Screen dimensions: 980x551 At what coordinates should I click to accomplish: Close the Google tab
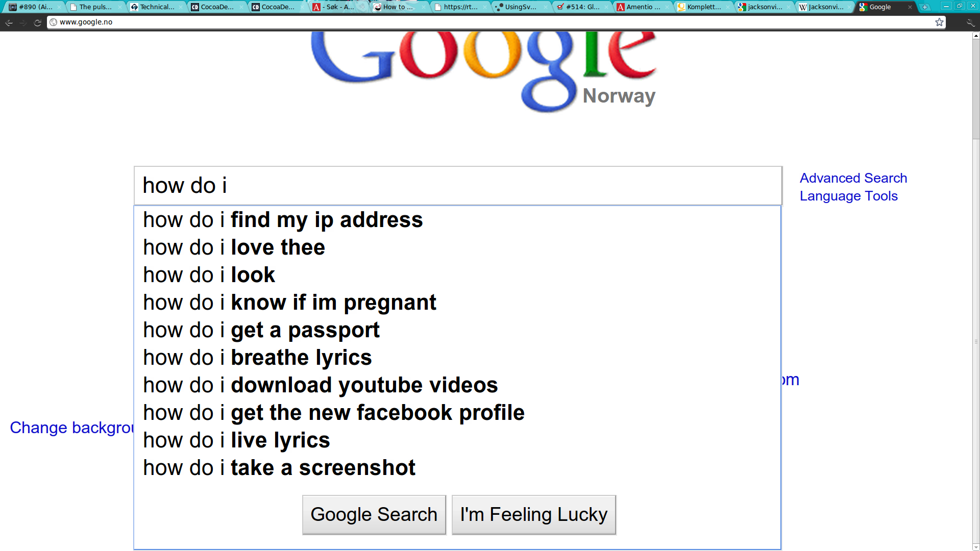click(910, 7)
